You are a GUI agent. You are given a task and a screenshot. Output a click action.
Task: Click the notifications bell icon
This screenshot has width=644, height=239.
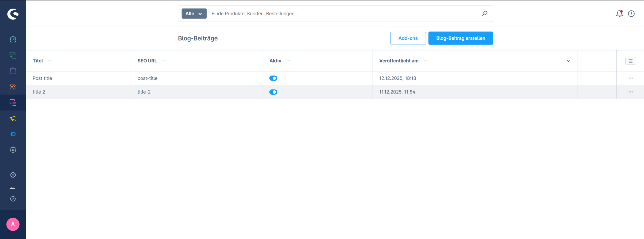619,14
